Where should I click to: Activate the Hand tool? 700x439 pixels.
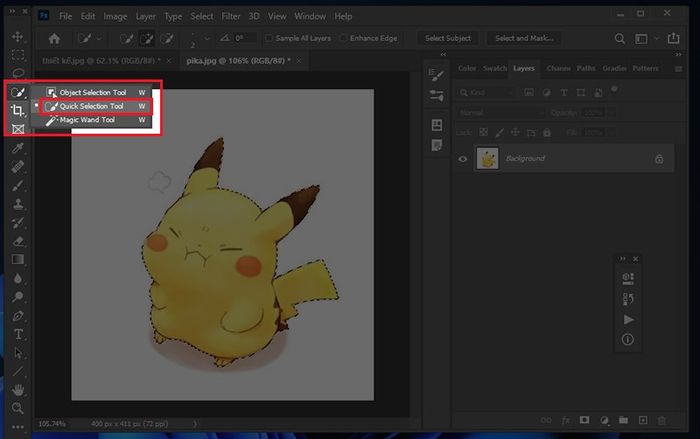point(18,389)
